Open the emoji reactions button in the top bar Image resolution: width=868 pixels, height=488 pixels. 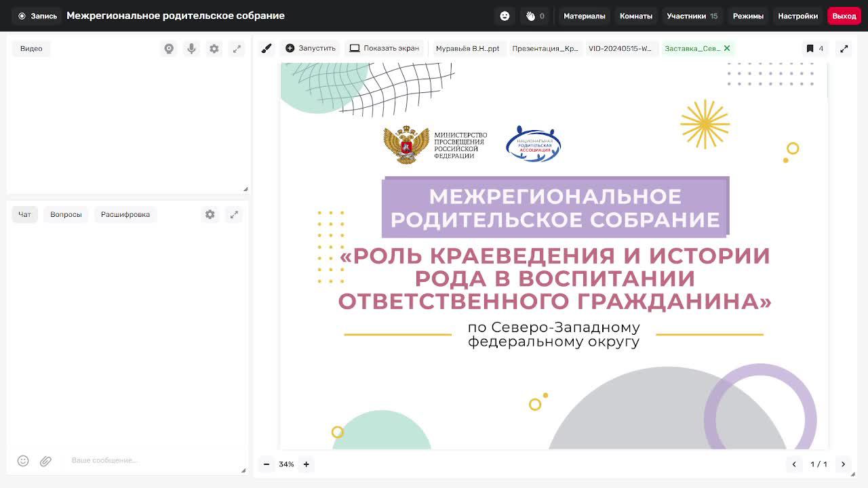click(x=505, y=16)
